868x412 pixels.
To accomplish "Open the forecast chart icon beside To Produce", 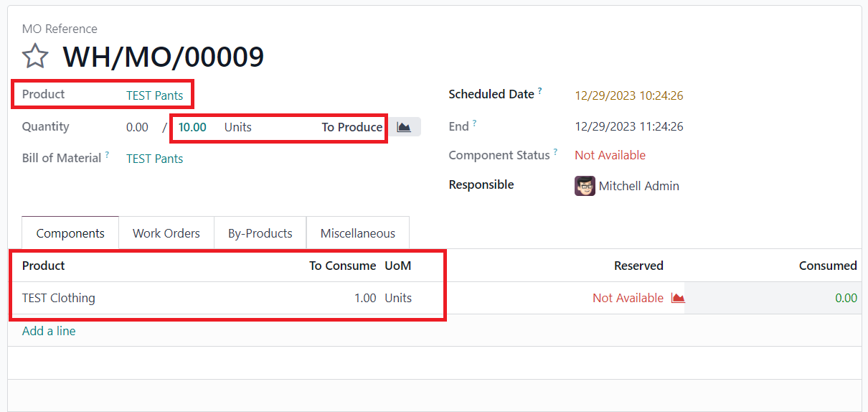I will [x=405, y=127].
